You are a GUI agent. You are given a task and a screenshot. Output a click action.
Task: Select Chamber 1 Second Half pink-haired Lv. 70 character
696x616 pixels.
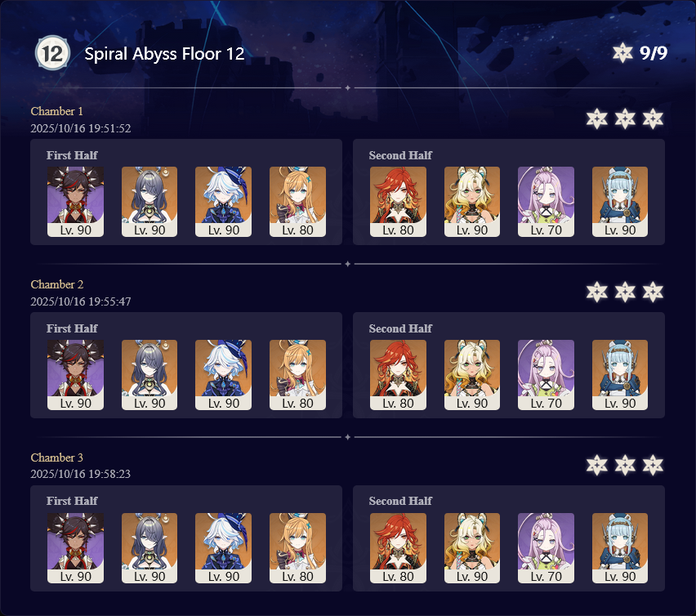546,202
